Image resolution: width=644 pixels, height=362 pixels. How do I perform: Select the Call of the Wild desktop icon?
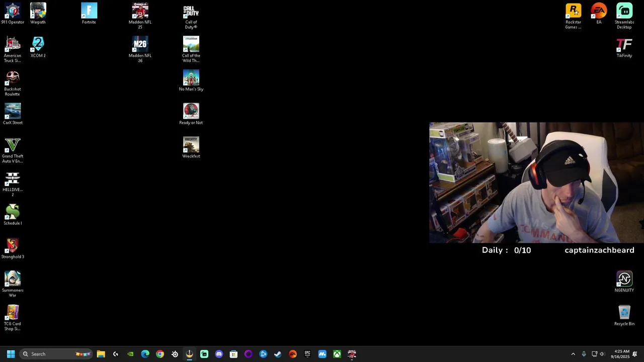coord(191,49)
